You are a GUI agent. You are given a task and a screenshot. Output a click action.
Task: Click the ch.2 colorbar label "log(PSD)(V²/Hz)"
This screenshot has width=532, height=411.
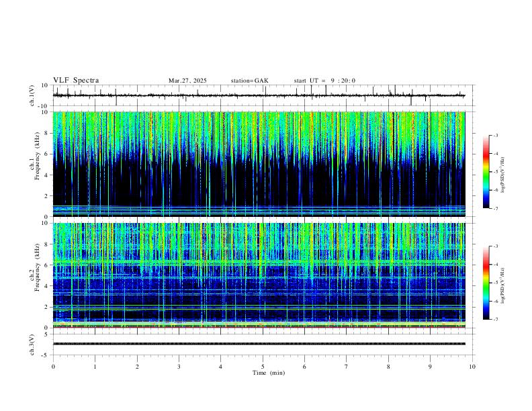click(503, 286)
